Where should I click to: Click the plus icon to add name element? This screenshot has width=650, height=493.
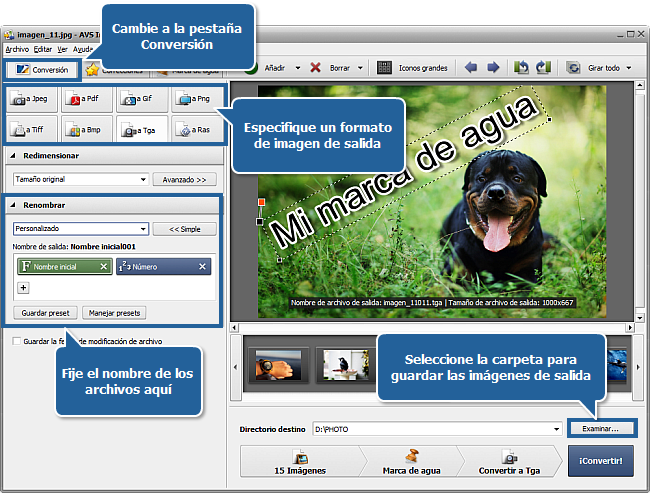(x=23, y=287)
